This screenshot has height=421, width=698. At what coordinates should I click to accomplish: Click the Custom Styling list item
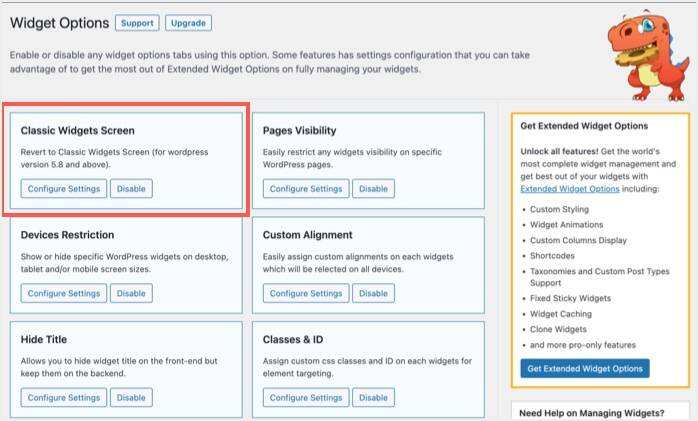tap(559, 209)
